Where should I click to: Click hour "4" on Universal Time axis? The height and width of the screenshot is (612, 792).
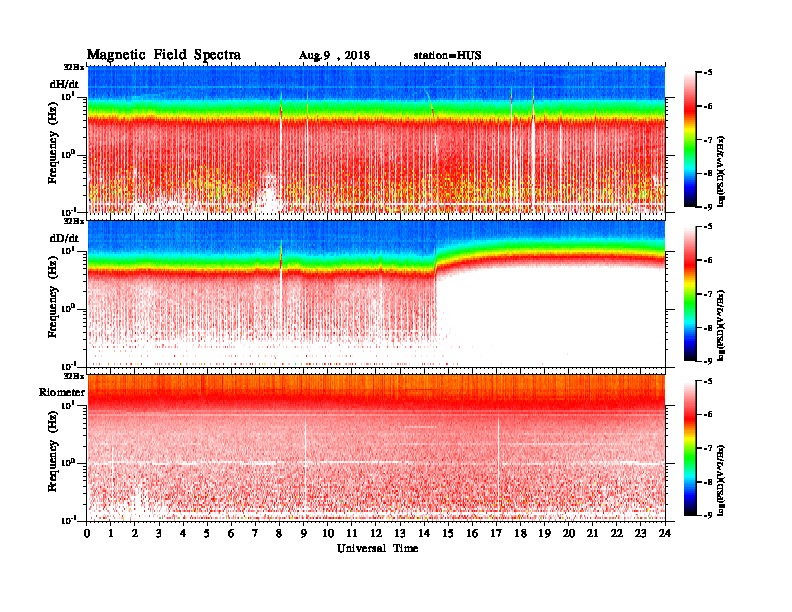tap(183, 533)
